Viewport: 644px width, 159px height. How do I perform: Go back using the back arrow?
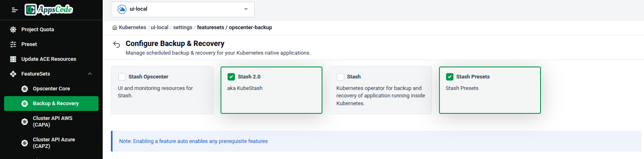[117, 44]
